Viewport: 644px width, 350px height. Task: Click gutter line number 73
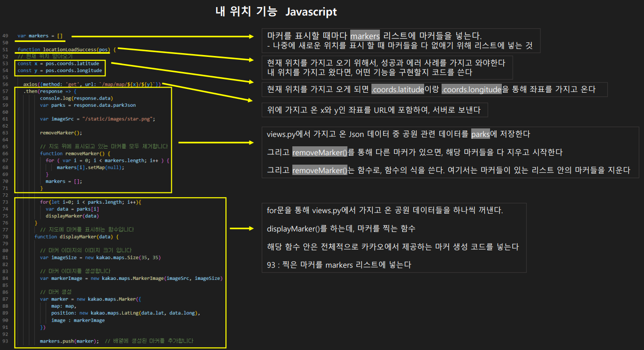pos(5,202)
